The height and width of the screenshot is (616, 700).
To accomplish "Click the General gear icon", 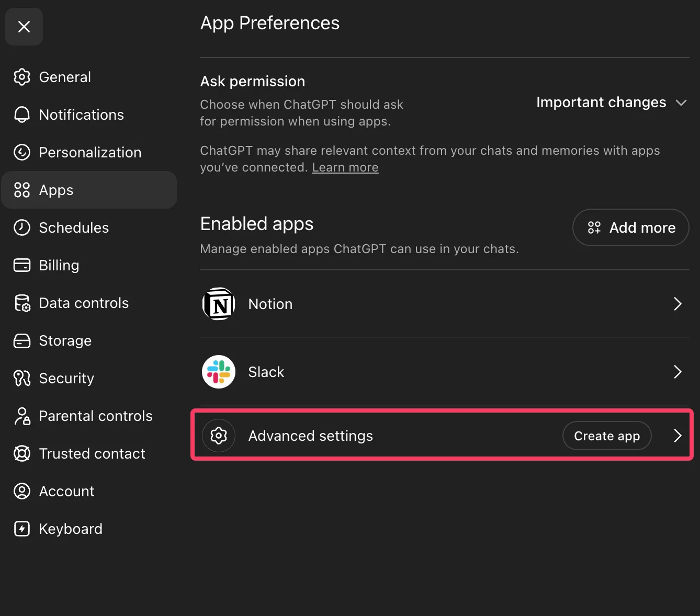I will (22, 77).
